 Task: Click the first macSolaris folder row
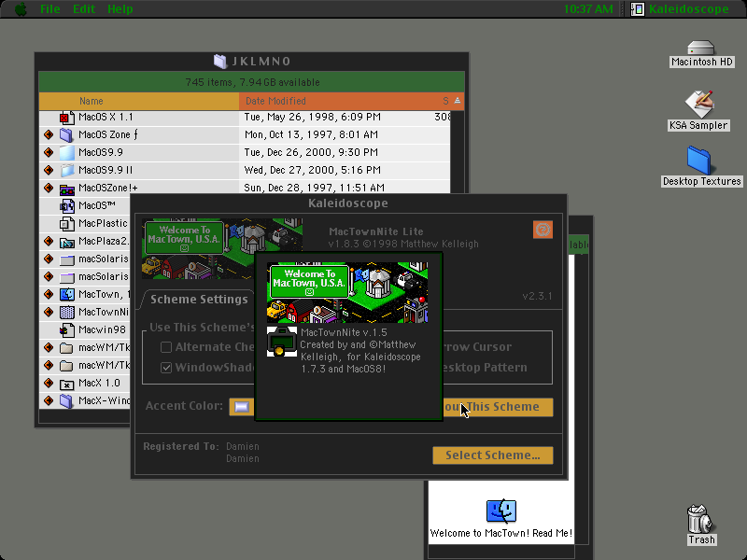click(86, 259)
